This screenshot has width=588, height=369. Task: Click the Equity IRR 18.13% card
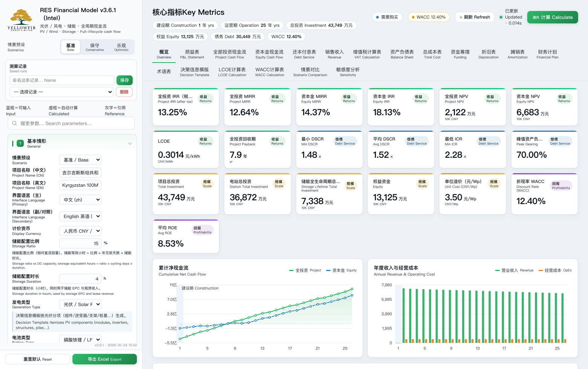click(x=401, y=107)
